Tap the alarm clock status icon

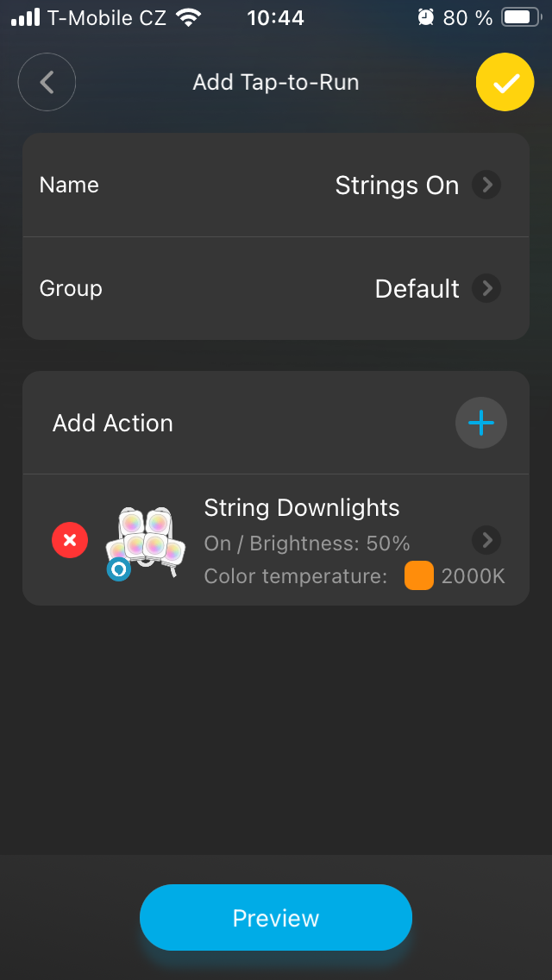click(425, 17)
